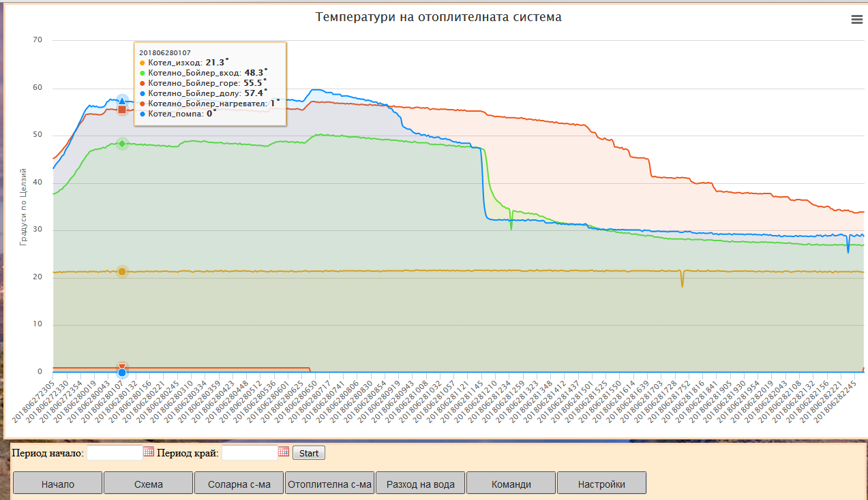Viewport: 868px width, 500px height.
Task: Open calendar picker for Период край
Action: point(284,452)
